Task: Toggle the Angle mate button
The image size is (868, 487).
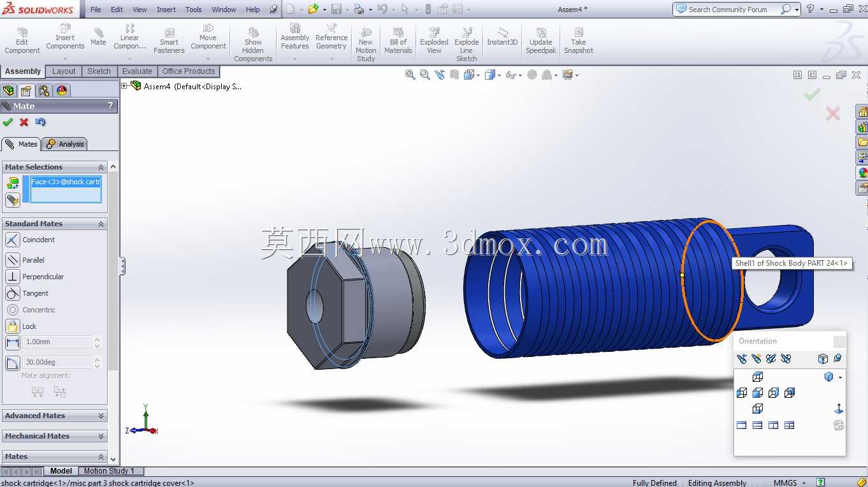Action: click(x=13, y=363)
